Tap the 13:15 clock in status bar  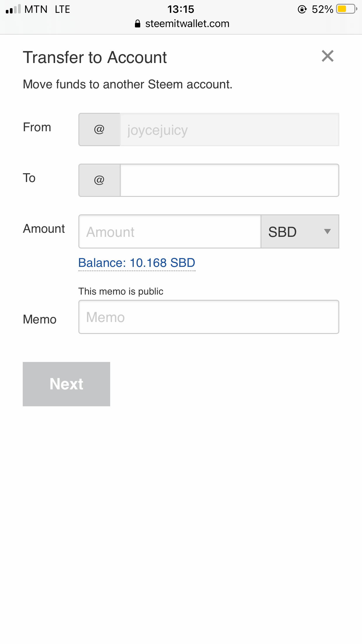coord(181,9)
